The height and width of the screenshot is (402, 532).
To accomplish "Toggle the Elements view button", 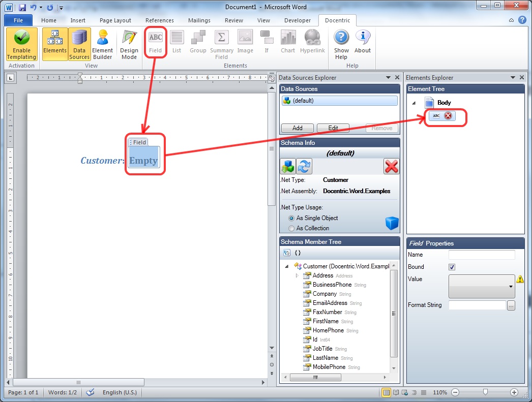I will click(55, 44).
